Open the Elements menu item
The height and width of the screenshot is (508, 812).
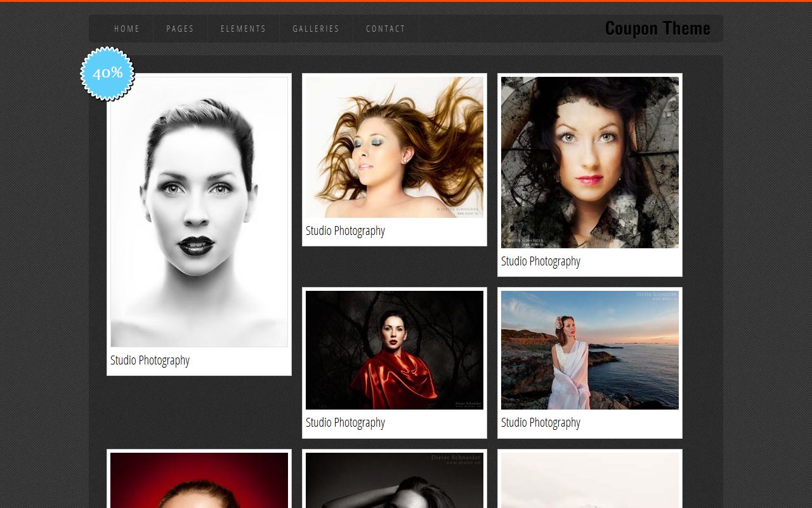244,29
